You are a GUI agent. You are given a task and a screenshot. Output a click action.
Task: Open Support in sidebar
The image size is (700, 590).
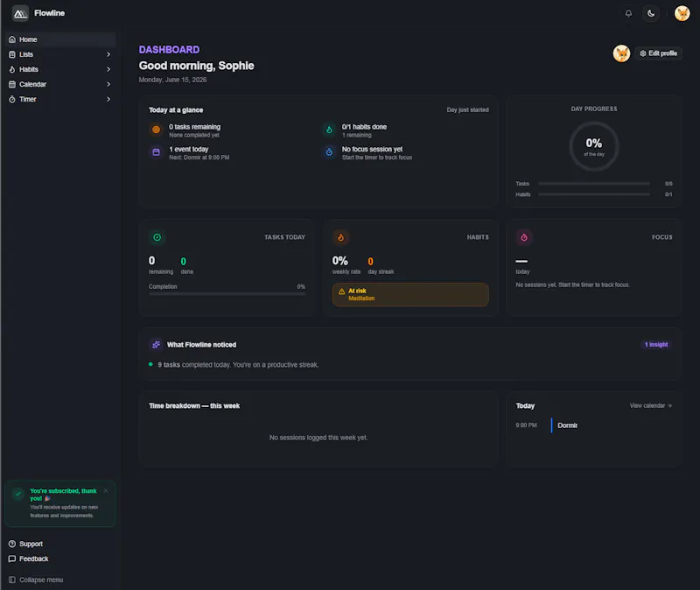pyautogui.click(x=60, y=544)
